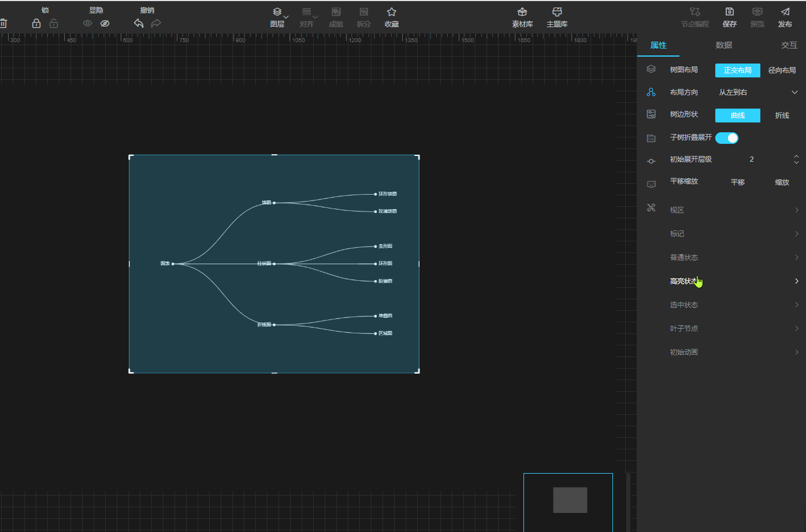This screenshot has width=806, height=532.
Task: Select the 正交布局 orthogonal layout option
Action: pos(738,70)
